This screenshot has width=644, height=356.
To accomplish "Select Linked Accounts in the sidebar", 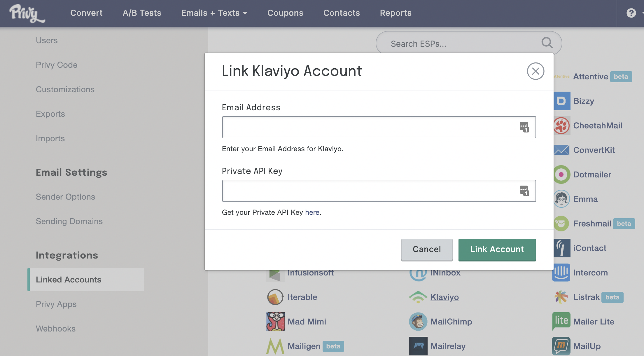I will (86, 280).
